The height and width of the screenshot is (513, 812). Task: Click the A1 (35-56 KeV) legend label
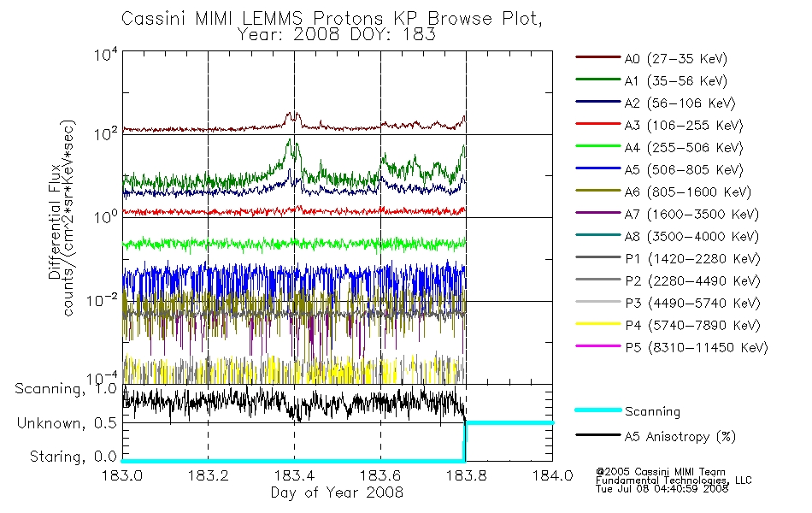pyautogui.click(x=675, y=81)
